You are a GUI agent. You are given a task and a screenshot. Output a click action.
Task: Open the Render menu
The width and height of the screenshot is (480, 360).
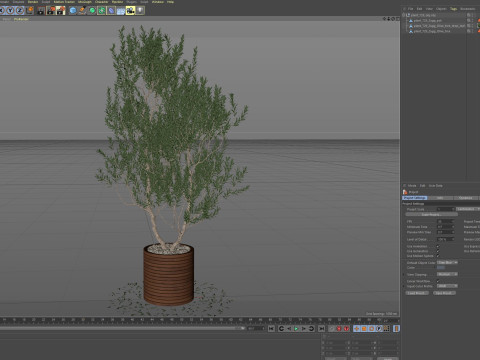click(33, 2)
